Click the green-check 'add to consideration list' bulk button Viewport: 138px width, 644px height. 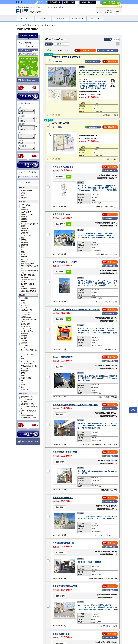coord(108,50)
